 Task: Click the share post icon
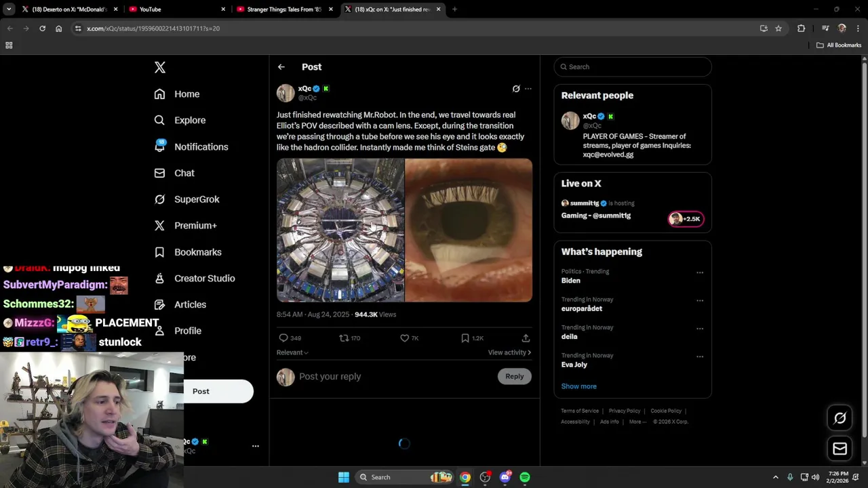point(526,338)
